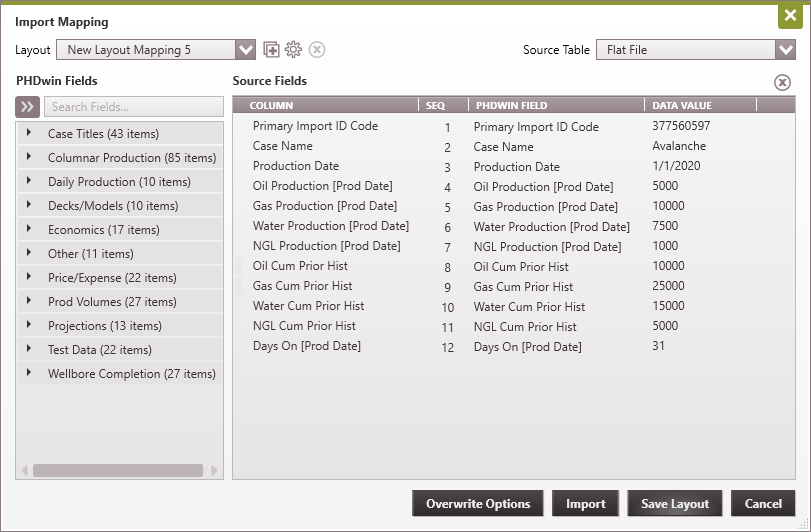Click dialog resize grip corner
This screenshot has height=532, width=811.
click(802, 524)
